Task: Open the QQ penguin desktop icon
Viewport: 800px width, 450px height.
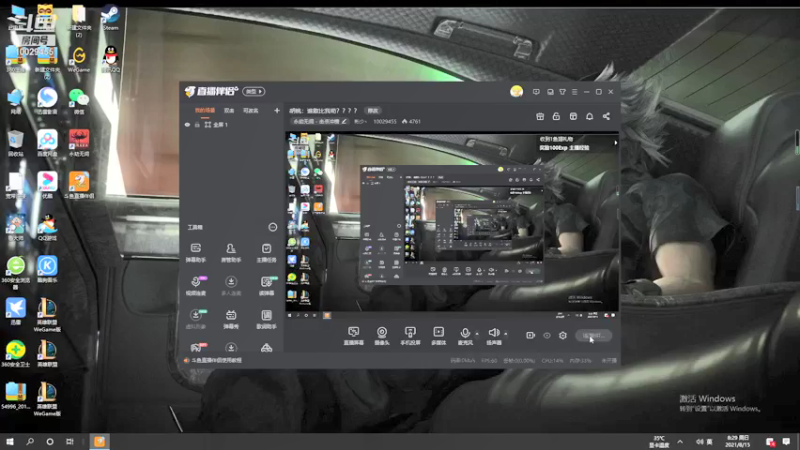Action: click(x=110, y=59)
